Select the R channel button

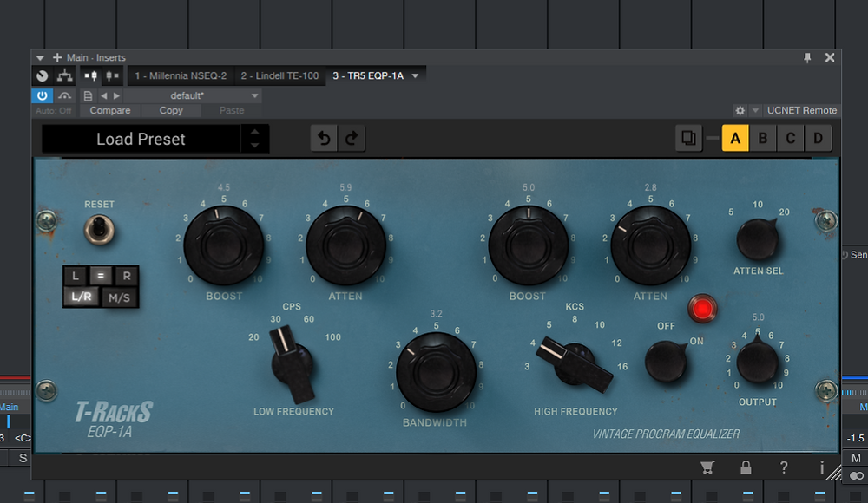[x=127, y=276]
